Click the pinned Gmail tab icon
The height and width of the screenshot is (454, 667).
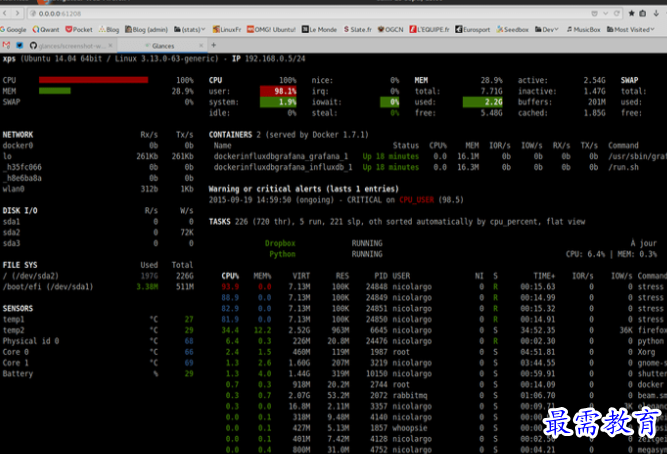click(x=7, y=46)
